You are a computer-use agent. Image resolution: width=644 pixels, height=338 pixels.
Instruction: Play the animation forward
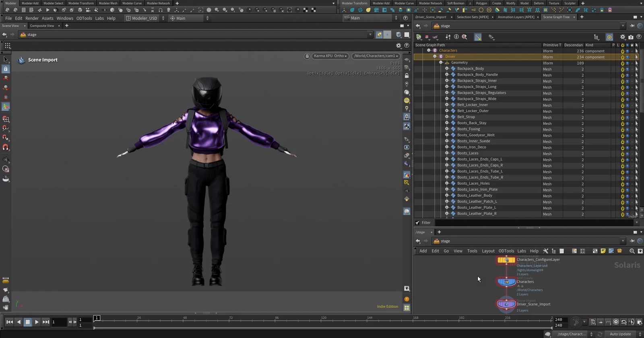pyautogui.click(x=37, y=322)
